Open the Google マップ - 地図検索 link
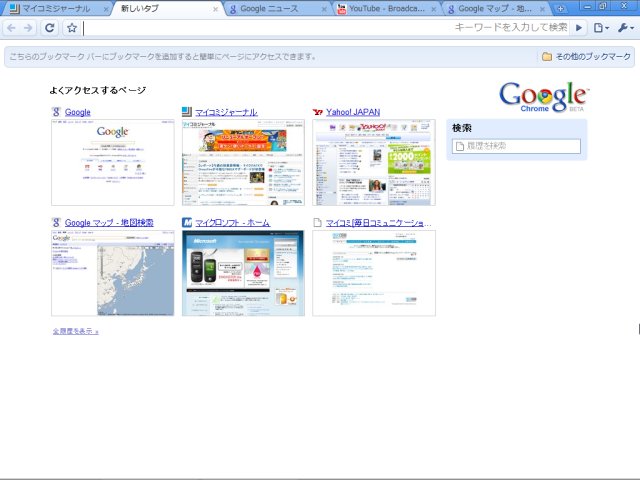The image size is (640, 480). 109,222
